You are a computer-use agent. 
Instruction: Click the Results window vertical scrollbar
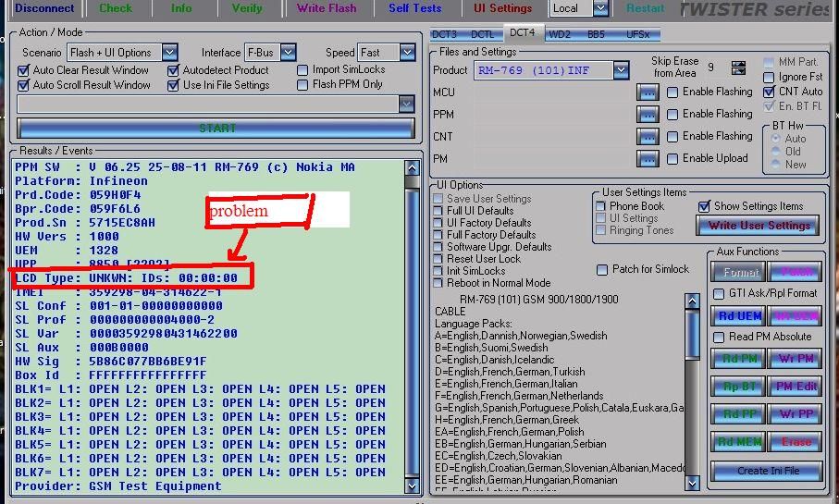point(412,324)
